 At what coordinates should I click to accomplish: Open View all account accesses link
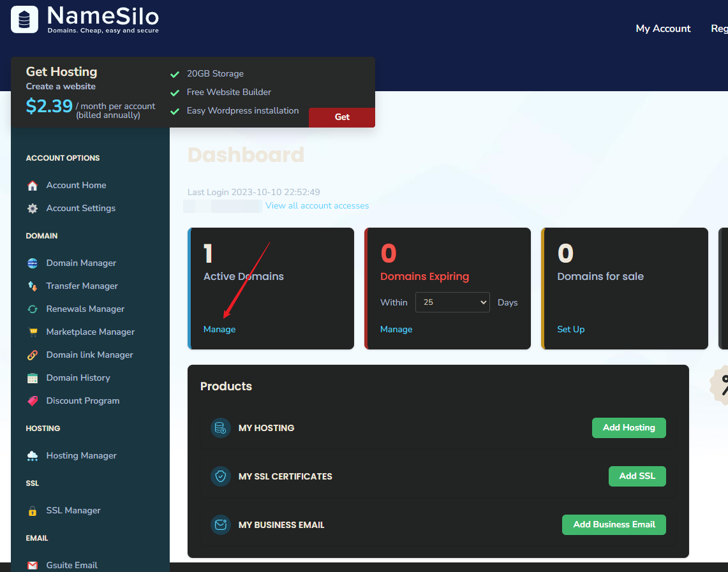click(317, 205)
